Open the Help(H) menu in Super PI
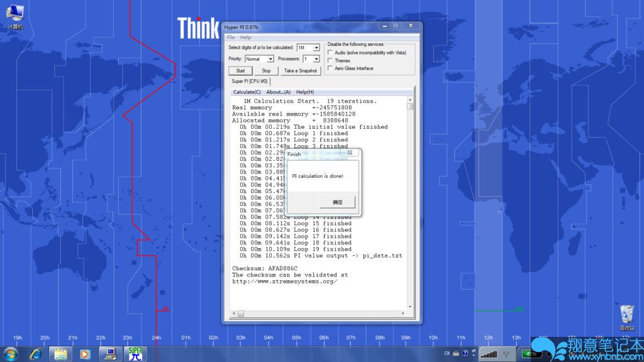The width and height of the screenshot is (644, 362). 305,92
